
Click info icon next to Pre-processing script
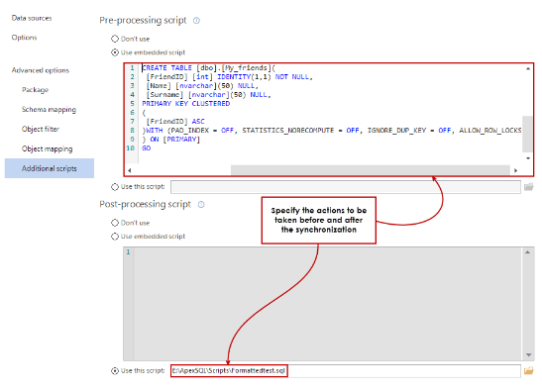point(196,21)
